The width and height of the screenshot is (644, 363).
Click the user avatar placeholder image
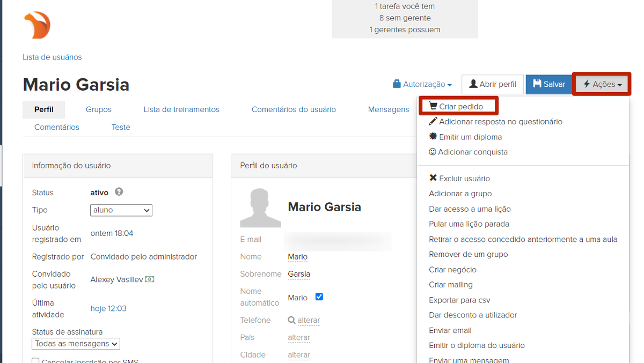260,208
